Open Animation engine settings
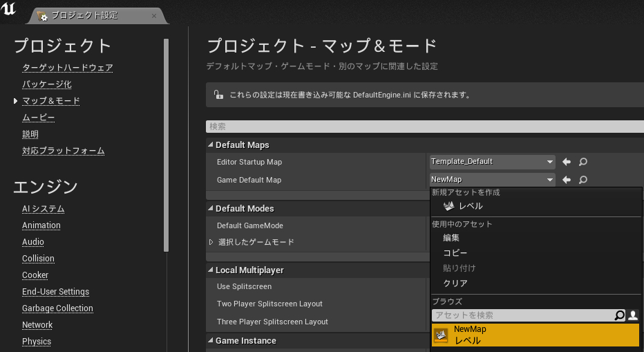This screenshot has height=352, width=644. tap(41, 225)
